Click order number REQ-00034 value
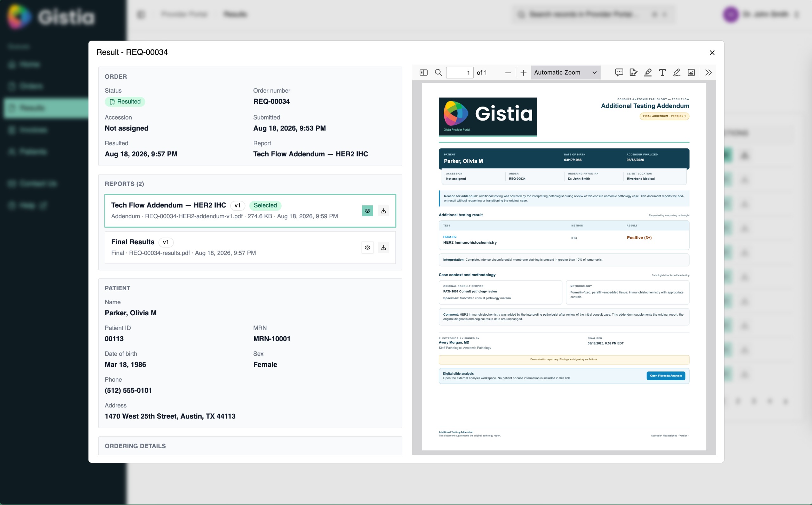Screen dimensions: 812x505 tap(272, 102)
